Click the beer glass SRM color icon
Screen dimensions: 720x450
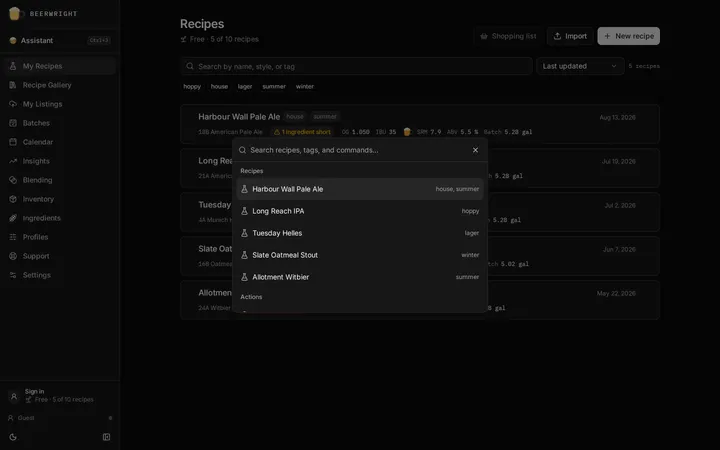(407, 132)
